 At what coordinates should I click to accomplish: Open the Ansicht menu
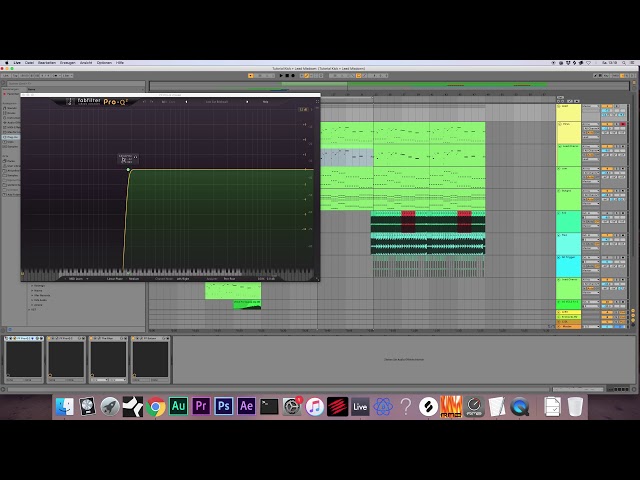click(x=86, y=63)
